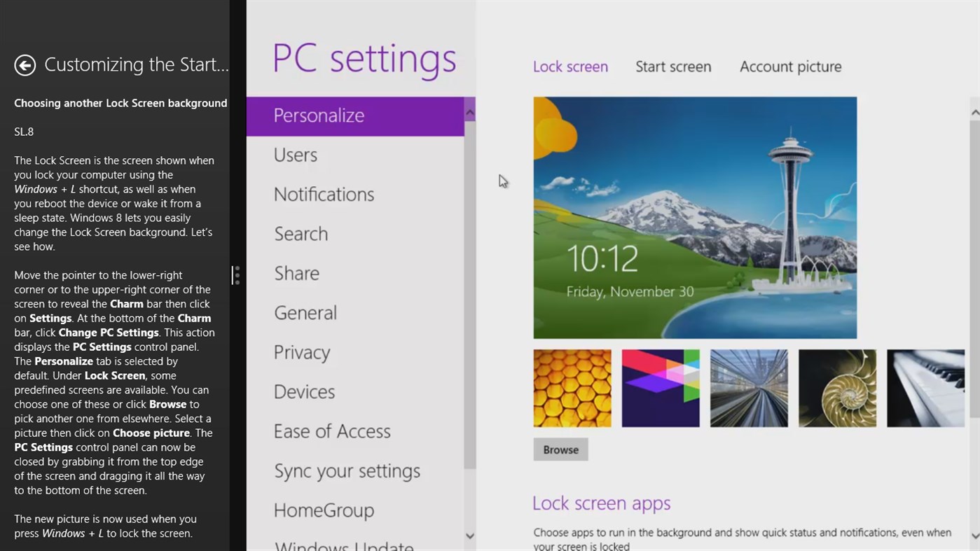Viewport: 980px width, 551px height.
Task: Select the Lock screen tab
Action: point(570,67)
